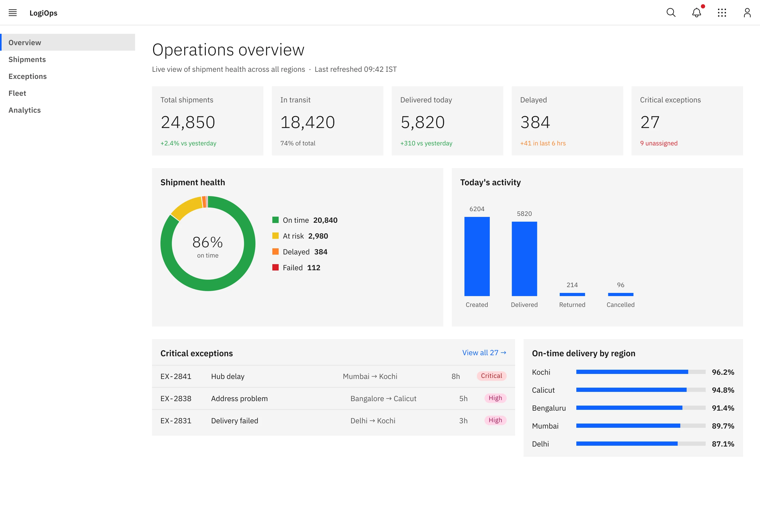Click +2.4% vs yesterday text

[x=188, y=143]
